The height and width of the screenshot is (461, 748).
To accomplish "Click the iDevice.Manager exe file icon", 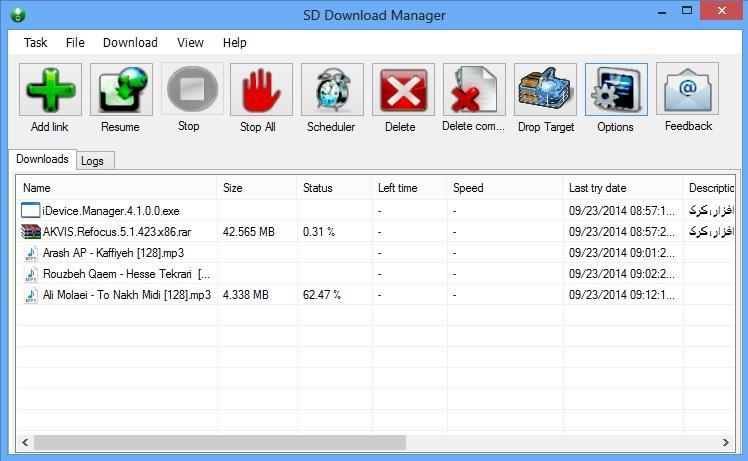I will [x=30, y=210].
